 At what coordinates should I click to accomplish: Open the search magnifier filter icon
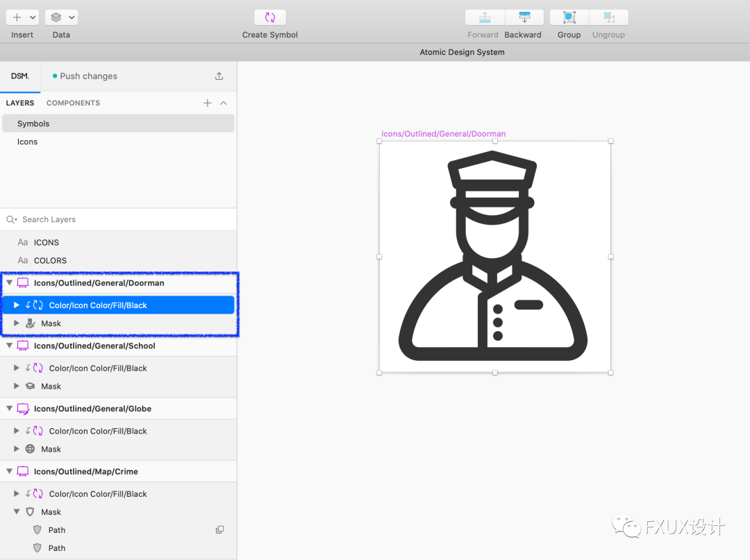click(12, 219)
